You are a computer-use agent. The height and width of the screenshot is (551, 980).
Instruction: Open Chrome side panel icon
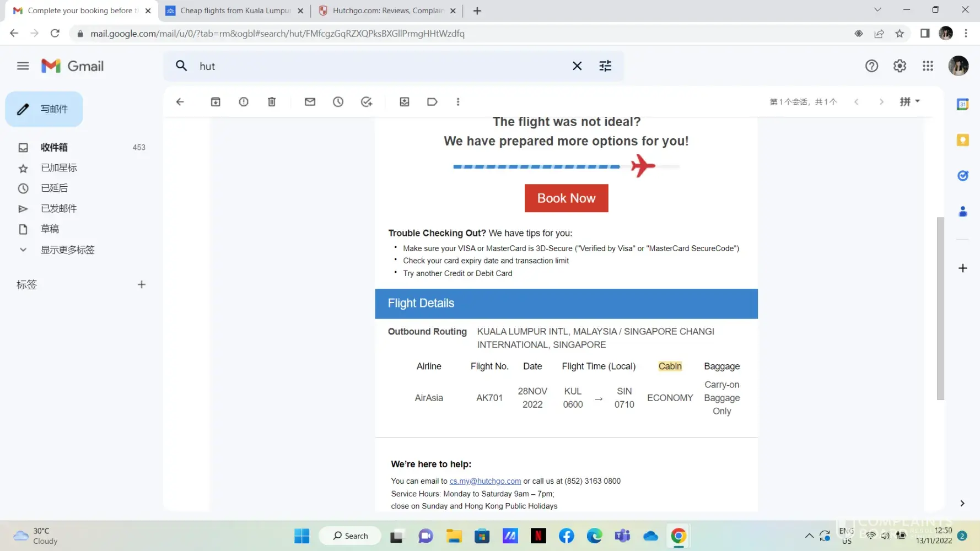coord(925,34)
